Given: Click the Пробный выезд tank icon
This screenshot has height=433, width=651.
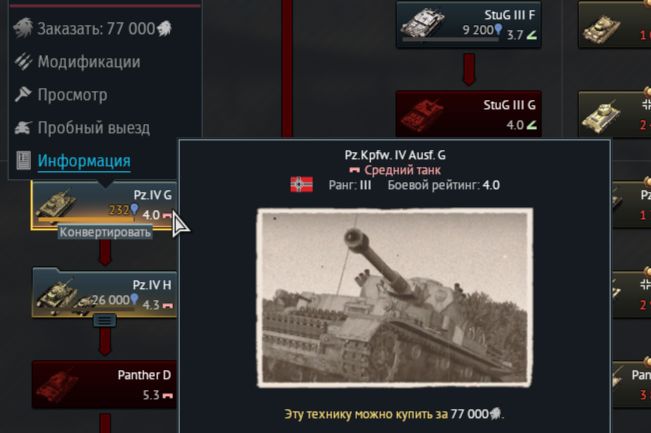Looking at the screenshot, I should click(23, 128).
